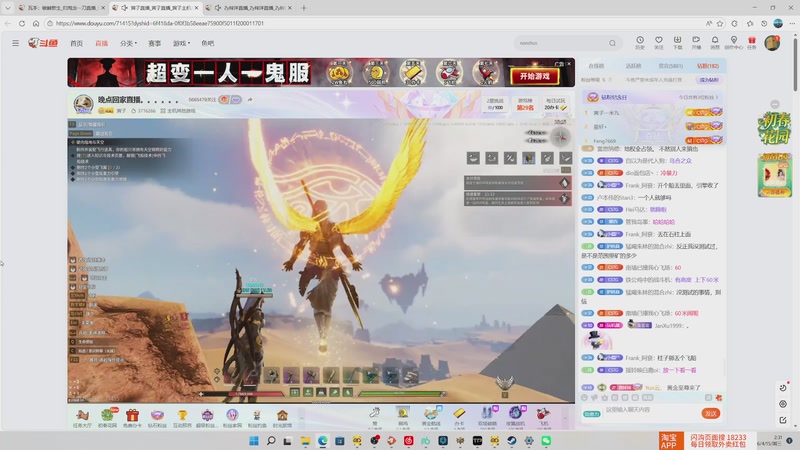The width and height of the screenshot is (800, 450).
Task: Click the emoji smiley icon in chat toolbar
Action: (x=585, y=397)
